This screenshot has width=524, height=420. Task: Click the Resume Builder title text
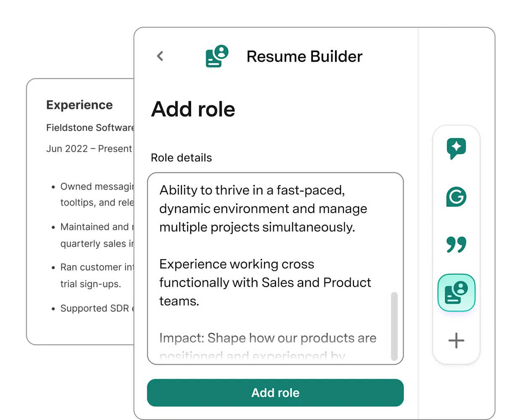click(304, 56)
